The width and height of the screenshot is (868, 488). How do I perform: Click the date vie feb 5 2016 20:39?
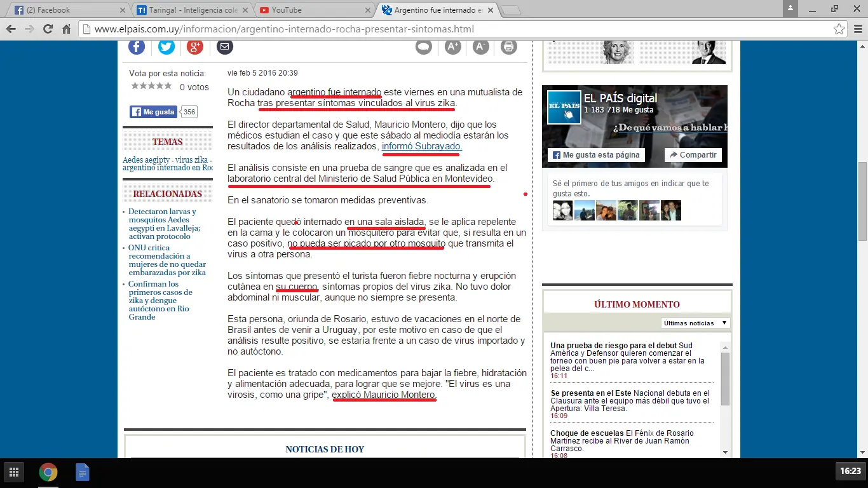[x=262, y=73]
